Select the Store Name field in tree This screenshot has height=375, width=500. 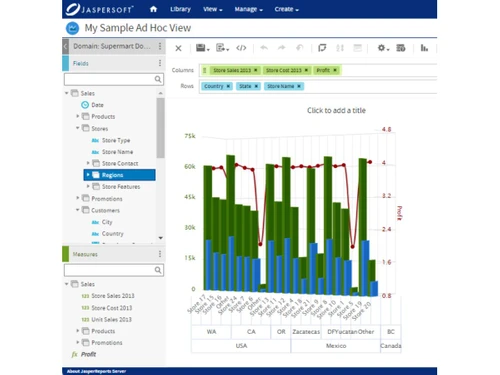[117, 152]
